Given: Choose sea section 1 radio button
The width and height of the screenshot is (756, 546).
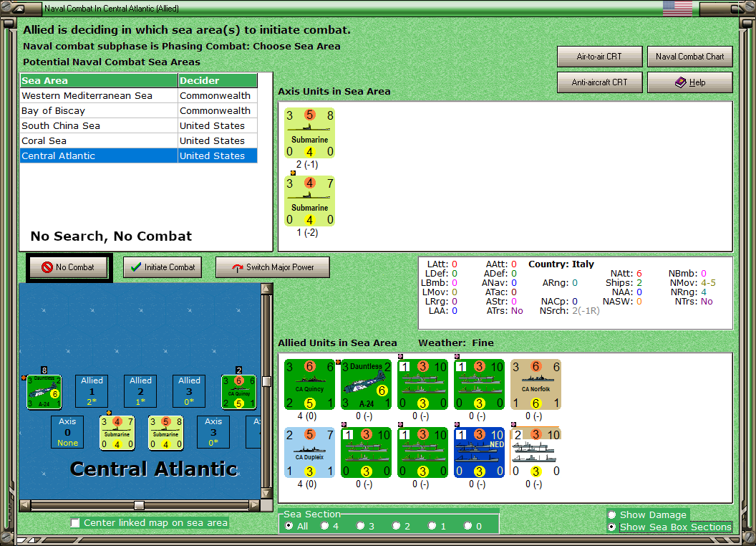Looking at the screenshot, I should [432, 526].
